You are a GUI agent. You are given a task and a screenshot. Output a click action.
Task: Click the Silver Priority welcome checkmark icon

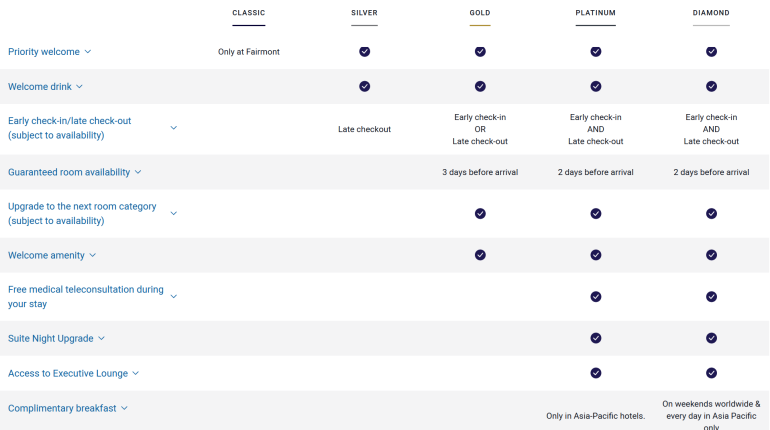pos(365,51)
